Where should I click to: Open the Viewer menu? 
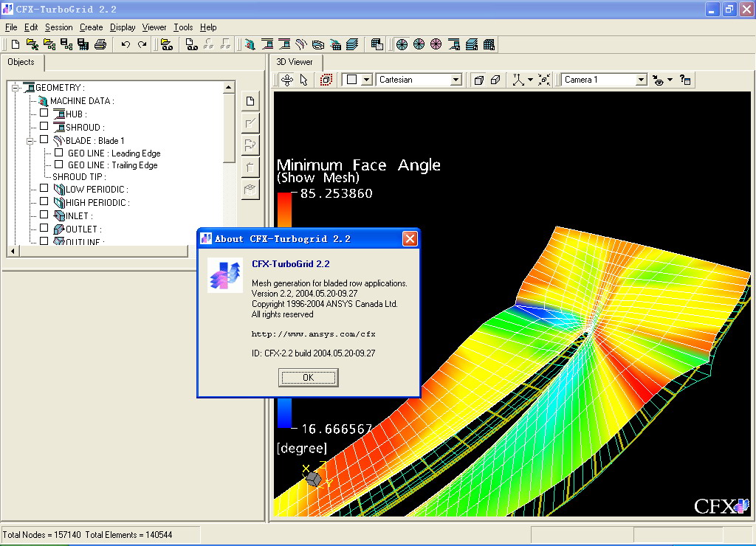point(154,27)
